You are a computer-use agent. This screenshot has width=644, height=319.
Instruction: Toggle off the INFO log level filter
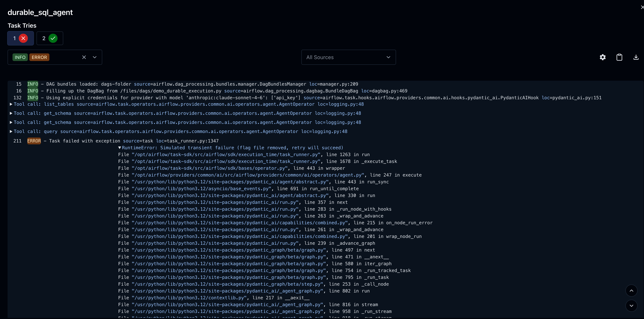tap(20, 57)
